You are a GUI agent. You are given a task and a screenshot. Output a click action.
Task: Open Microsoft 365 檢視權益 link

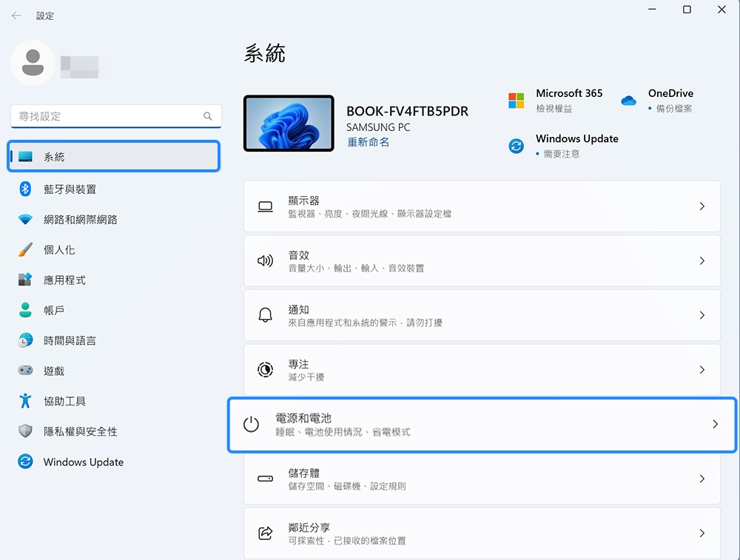pos(554,109)
